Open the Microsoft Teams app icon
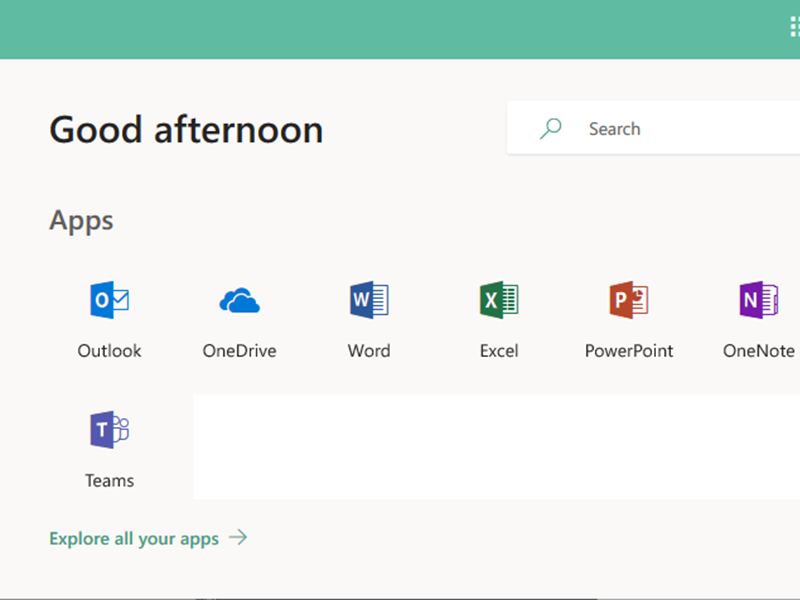800x600 pixels. (109, 430)
